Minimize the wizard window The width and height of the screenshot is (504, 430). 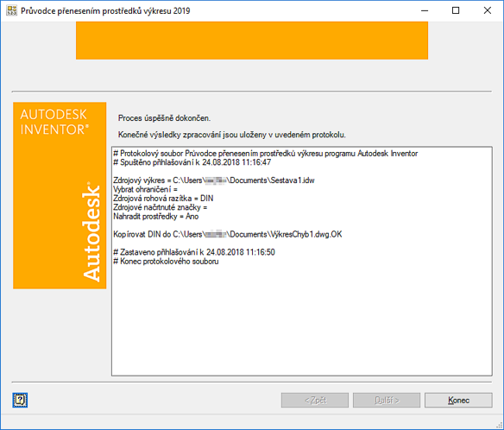click(x=425, y=10)
